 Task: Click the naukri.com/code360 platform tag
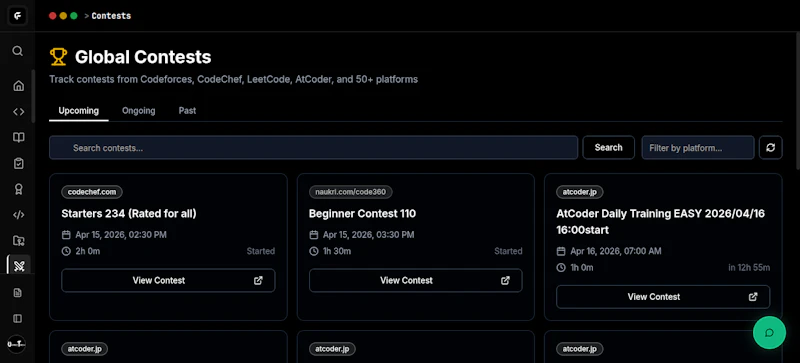click(x=351, y=192)
